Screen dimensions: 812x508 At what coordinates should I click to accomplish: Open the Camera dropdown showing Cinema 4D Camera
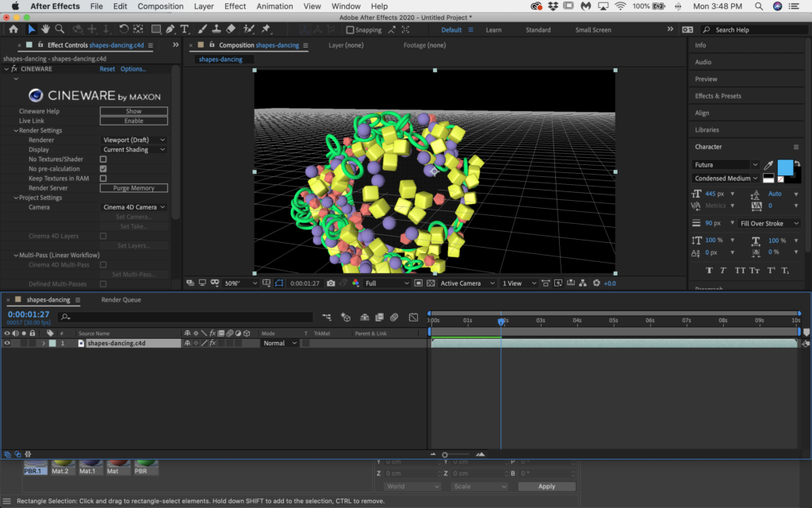coord(133,207)
